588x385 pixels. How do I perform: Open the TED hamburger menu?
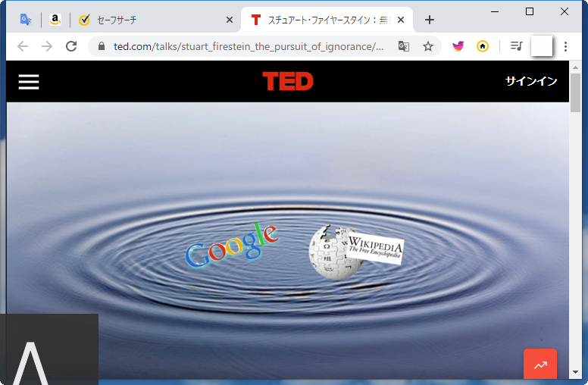coord(29,81)
